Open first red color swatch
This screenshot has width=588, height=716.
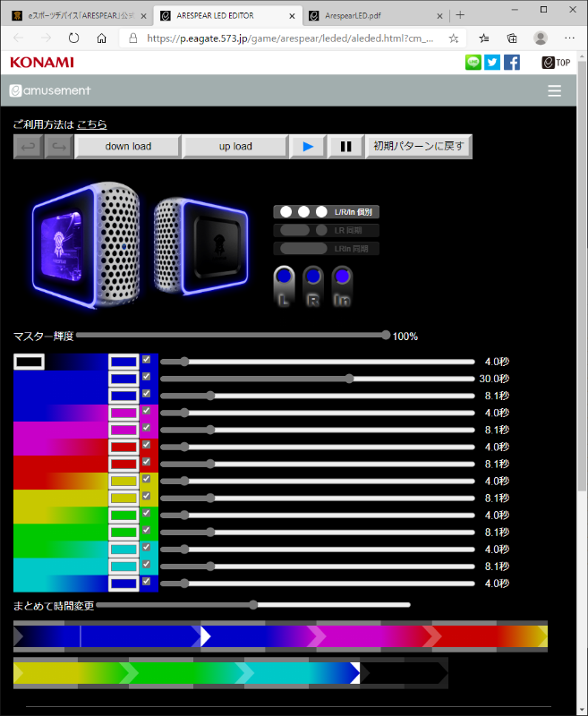(x=124, y=447)
